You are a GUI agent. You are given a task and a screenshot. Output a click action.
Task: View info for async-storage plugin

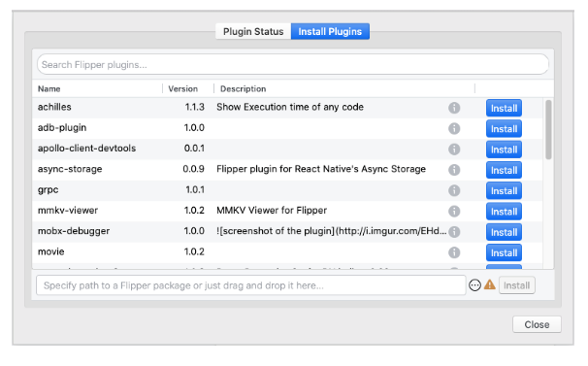click(454, 170)
